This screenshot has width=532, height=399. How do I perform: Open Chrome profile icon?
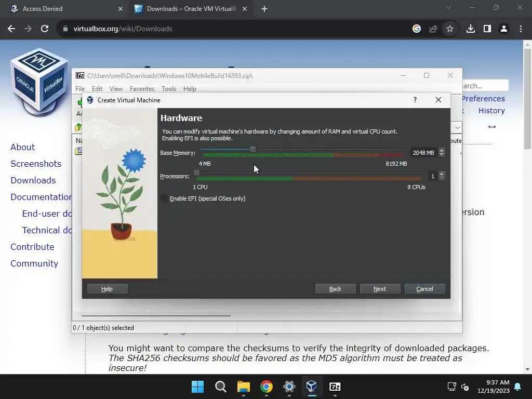504,29
